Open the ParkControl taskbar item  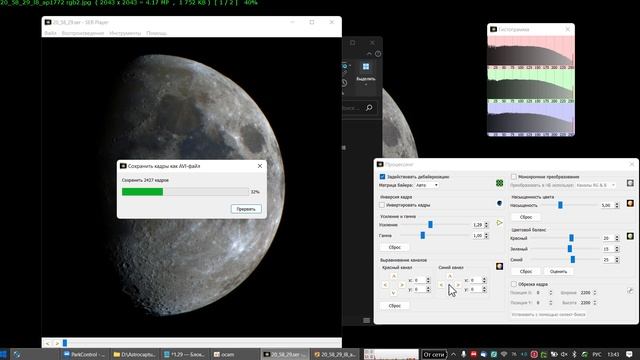[x=84, y=354]
